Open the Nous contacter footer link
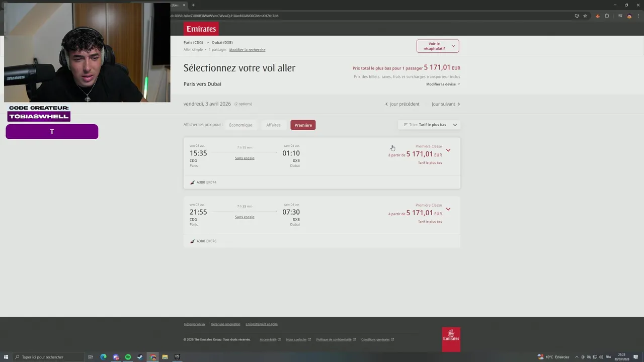This screenshot has height=362, width=644. 298,339
